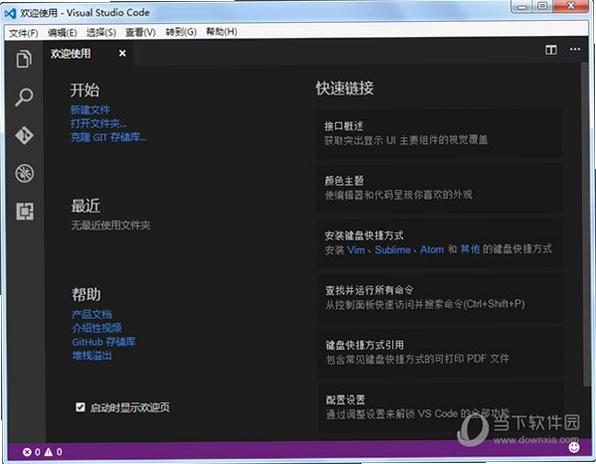Image resolution: width=596 pixels, height=464 pixels.
Task: Click the 帮助 section heading
Action: [86, 295]
